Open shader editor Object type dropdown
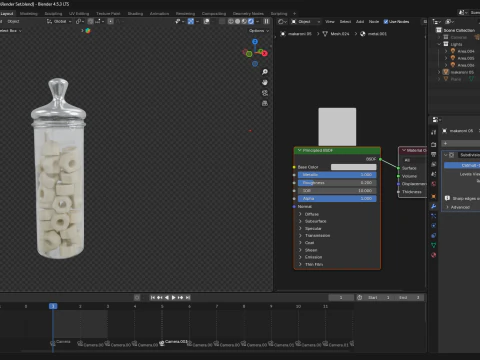 click(x=306, y=22)
